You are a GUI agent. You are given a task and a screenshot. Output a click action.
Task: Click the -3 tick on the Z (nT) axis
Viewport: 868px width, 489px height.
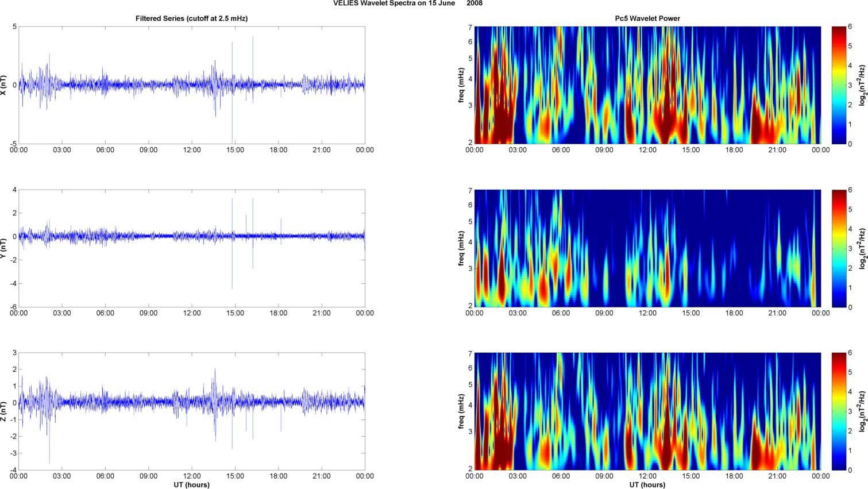click(x=13, y=453)
